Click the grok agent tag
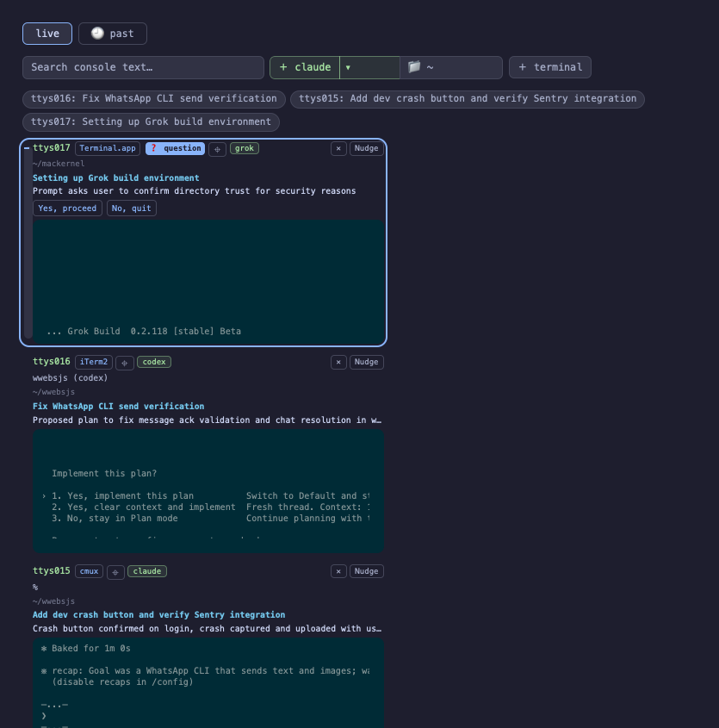This screenshot has width=719, height=728. click(x=245, y=148)
